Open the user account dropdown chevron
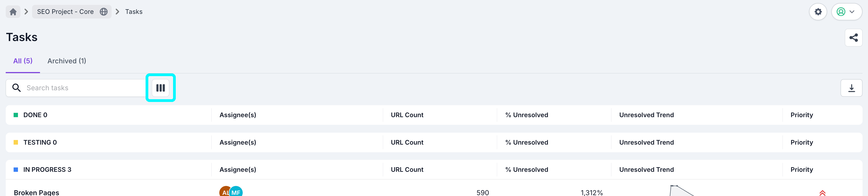This screenshot has width=868, height=196. pyautogui.click(x=852, y=11)
